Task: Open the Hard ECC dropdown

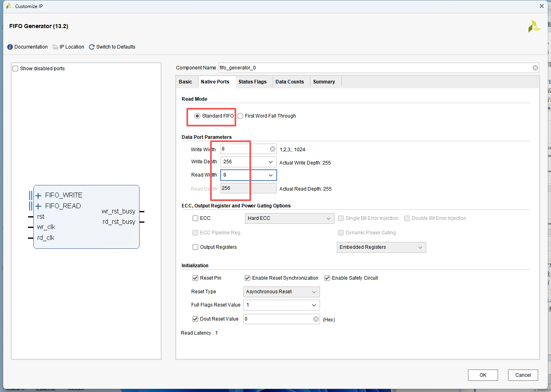Action: [289, 218]
